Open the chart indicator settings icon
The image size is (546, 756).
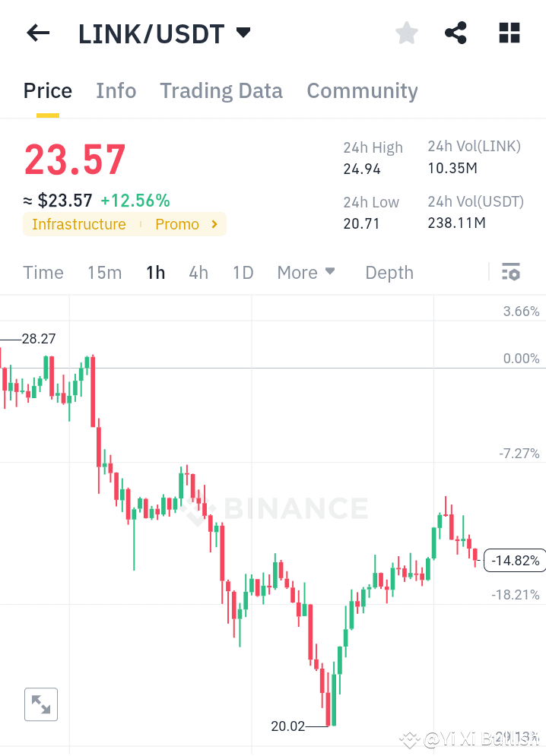pyautogui.click(x=511, y=271)
